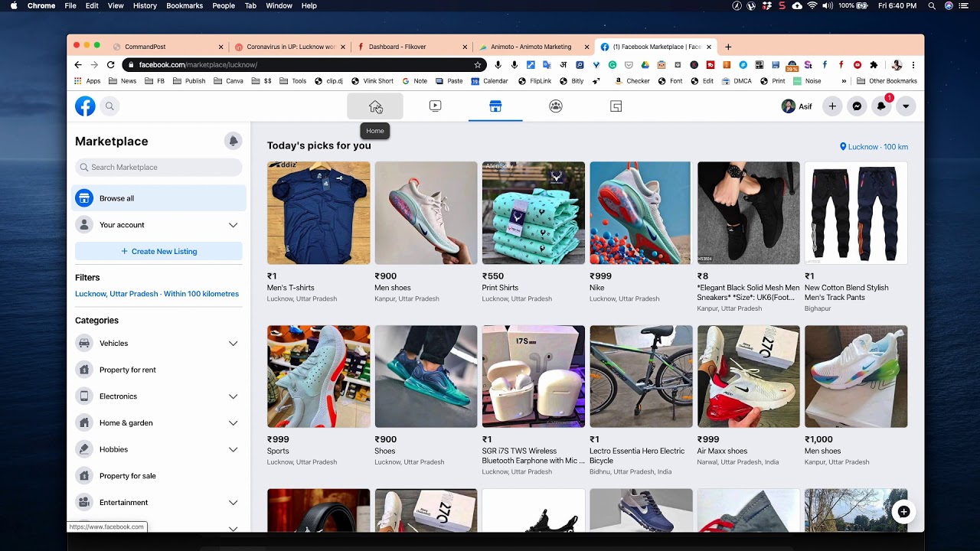Viewport: 980px width, 551px height.
Task: Click the Messenger icon
Action: 857,106
